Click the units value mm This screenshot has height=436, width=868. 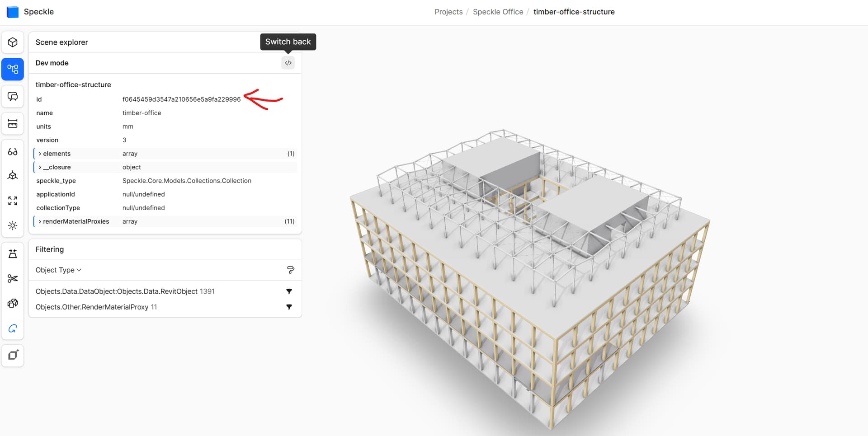point(127,127)
